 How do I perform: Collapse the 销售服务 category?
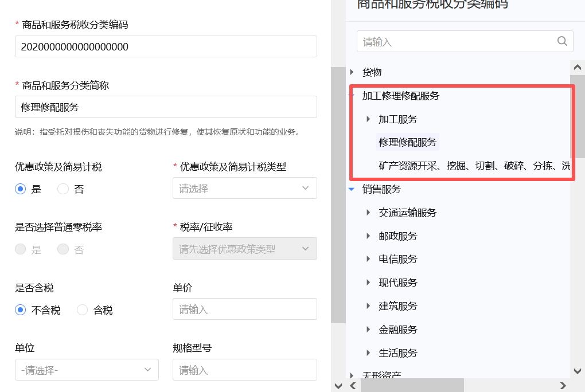[x=352, y=189]
